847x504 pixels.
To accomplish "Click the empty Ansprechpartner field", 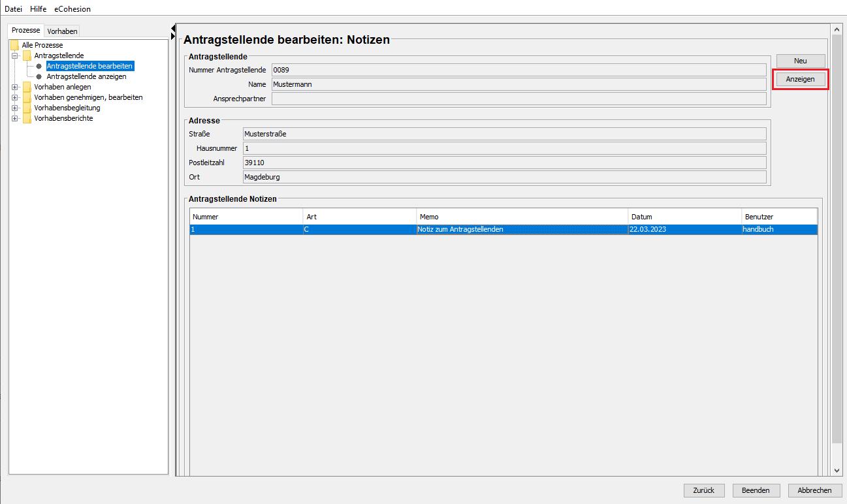I will coord(519,99).
